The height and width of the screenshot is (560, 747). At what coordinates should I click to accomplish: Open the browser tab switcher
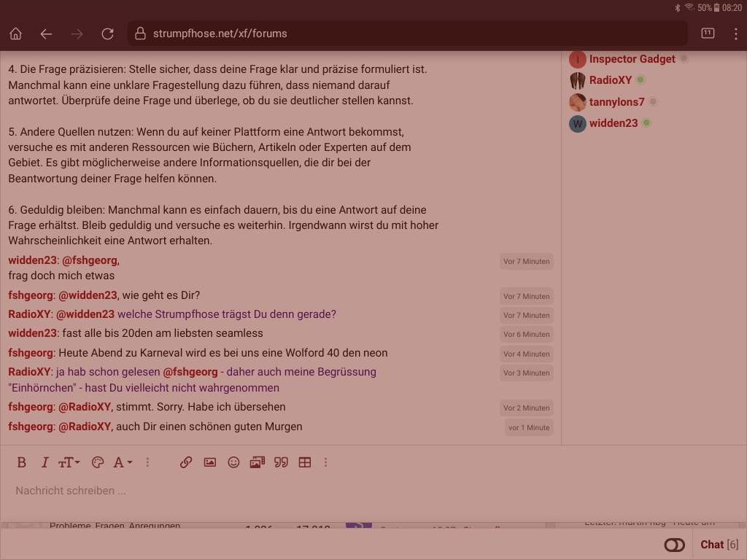[708, 34]
